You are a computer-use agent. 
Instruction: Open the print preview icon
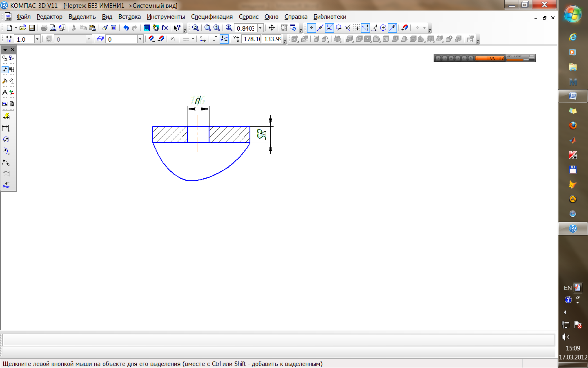coord(53,28)
